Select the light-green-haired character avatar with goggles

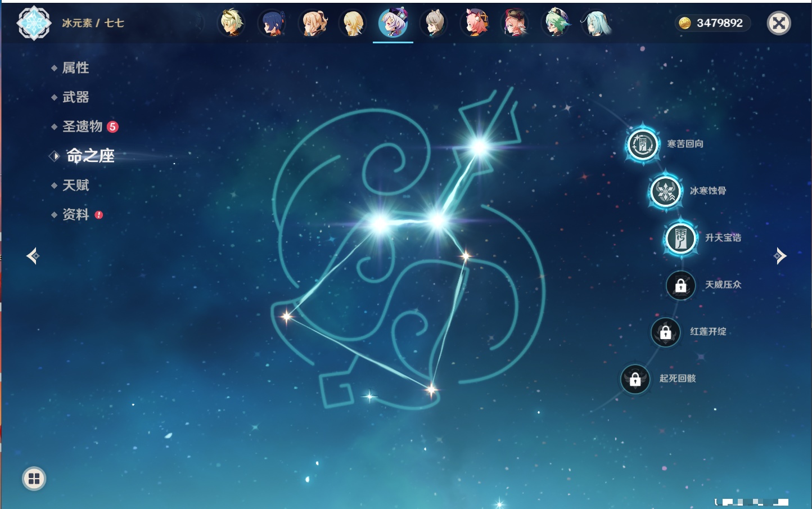(x=232, y=23)
